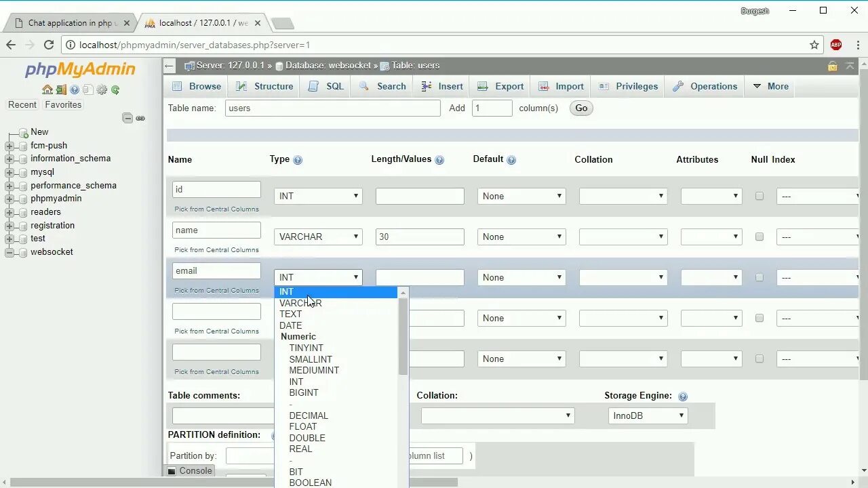This screenshot has width=868, height=488.
Task: Open navigation panel settings gear icon
Action: click(x=102, y=89)
